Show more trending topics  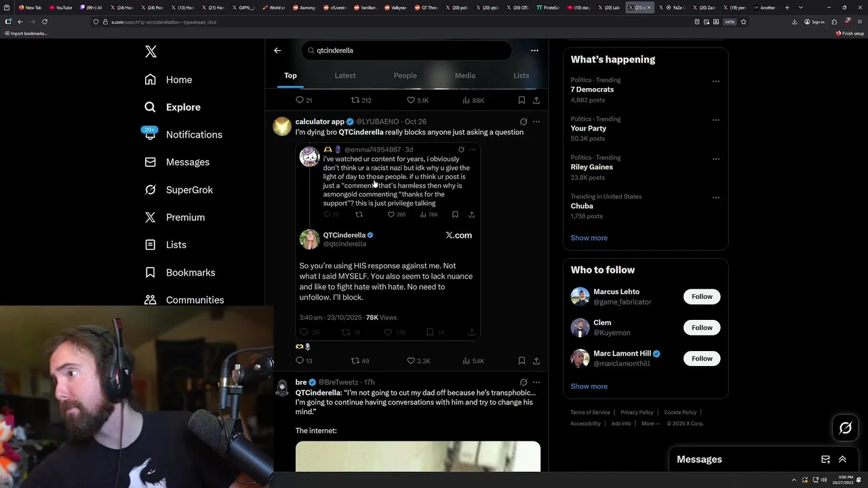(589, 238)
